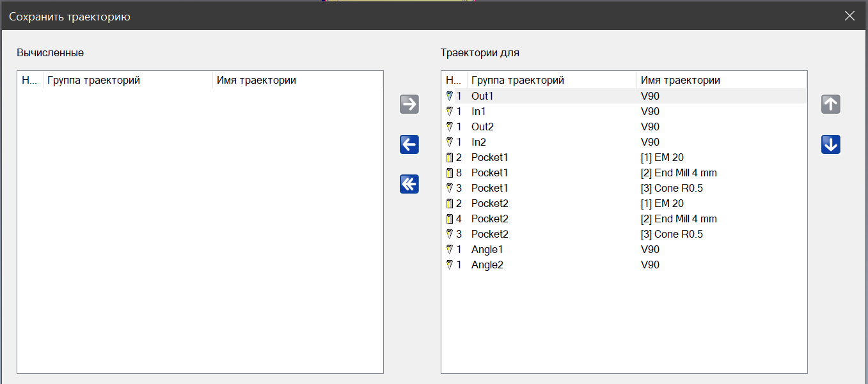Choose the Angle1 toolpath entry
Image resolution: width=868 pixels, height=384 pixels.
coord(487,249)
